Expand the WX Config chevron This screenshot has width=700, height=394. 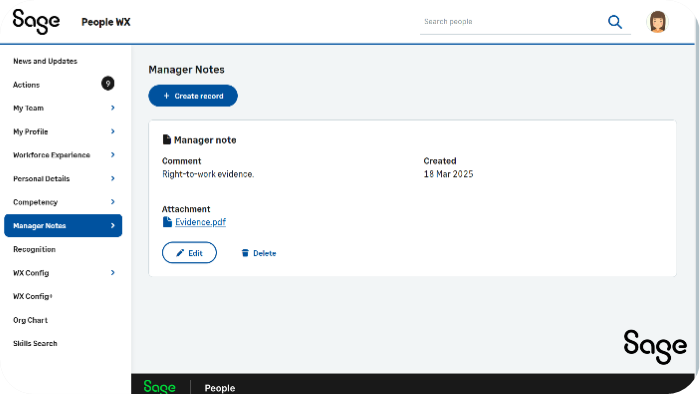pos(112,273)
